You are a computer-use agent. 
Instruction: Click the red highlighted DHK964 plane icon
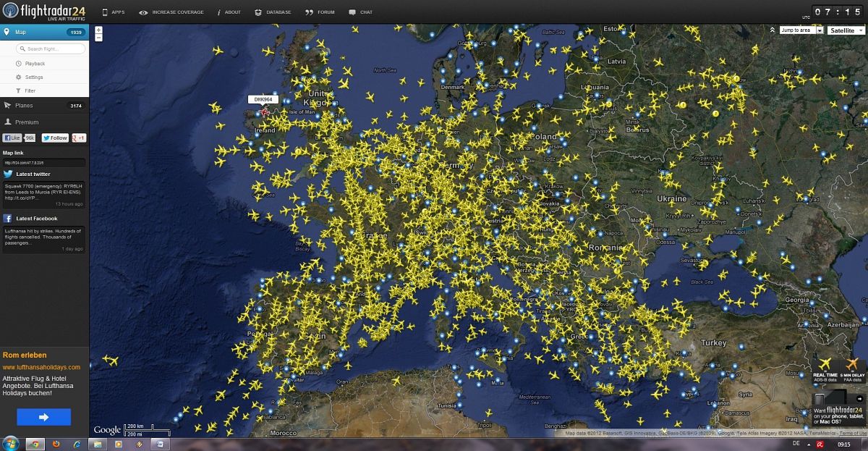click(x=265, y=112)
